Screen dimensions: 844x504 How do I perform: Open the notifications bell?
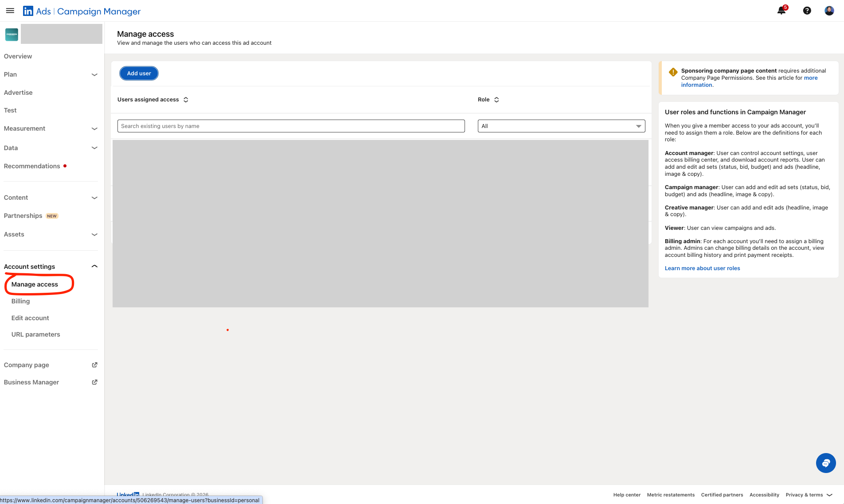coord(781,11)
